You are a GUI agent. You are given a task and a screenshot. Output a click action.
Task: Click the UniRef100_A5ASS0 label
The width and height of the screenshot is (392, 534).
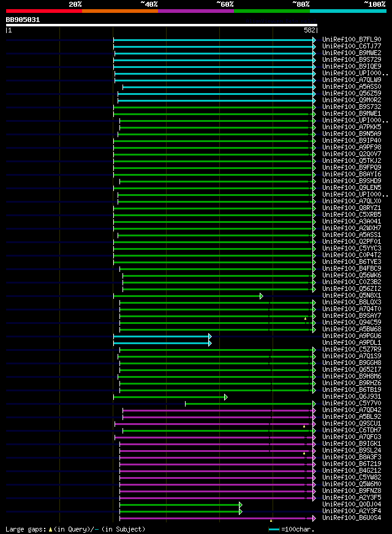[x=352, y=87]
